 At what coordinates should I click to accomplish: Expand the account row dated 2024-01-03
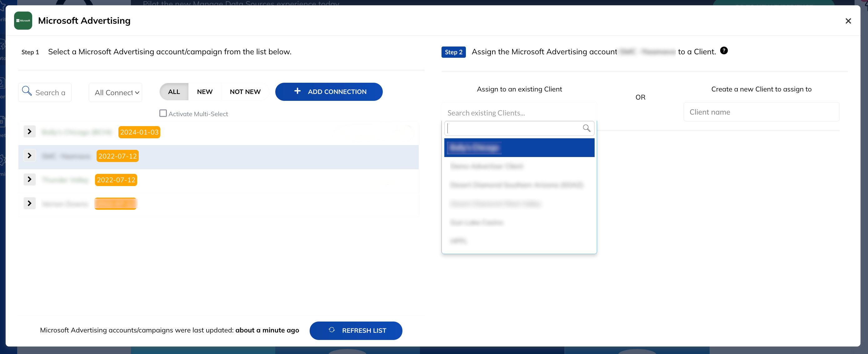click(30, 131)
